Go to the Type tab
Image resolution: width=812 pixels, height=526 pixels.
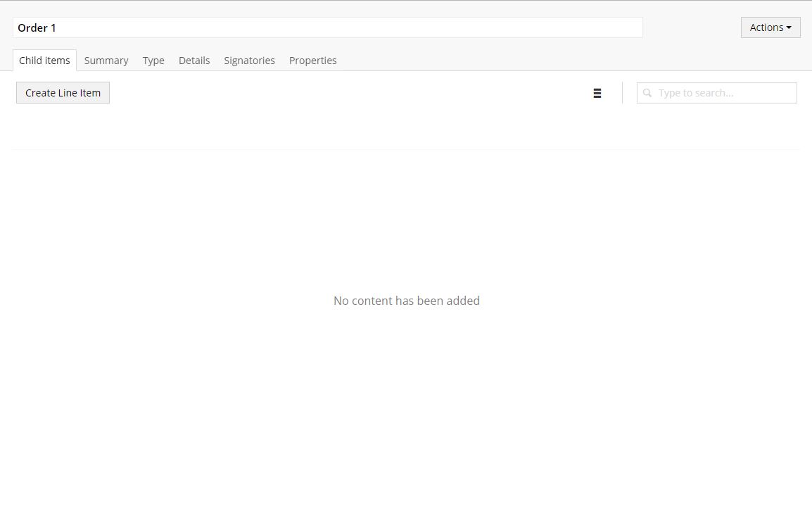tap(153, 61)
